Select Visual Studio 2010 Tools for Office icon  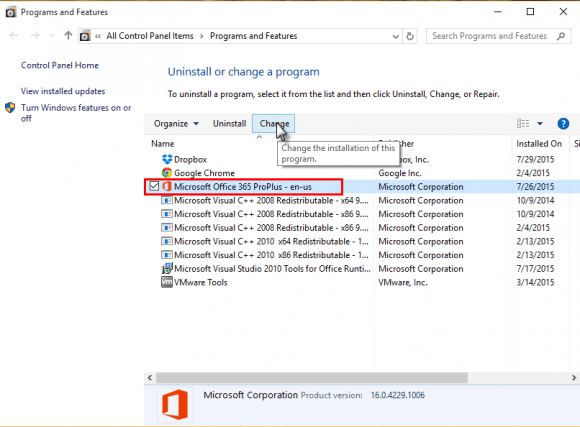pyautogui.click(x=167, y=269)
